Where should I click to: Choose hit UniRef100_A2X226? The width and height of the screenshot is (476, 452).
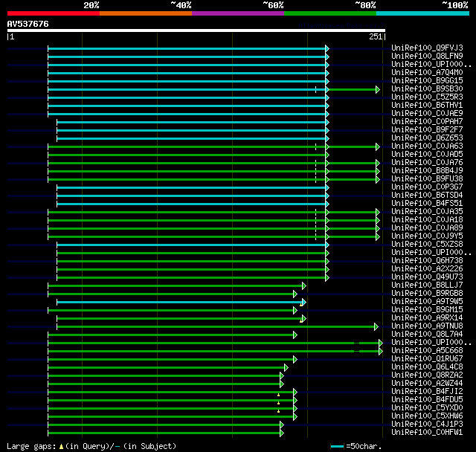pos(427,269)
